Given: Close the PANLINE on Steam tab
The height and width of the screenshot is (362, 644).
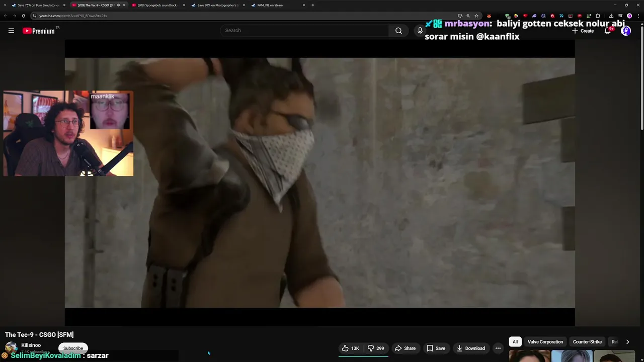Looking at the screenshot, I should point(304,5).
